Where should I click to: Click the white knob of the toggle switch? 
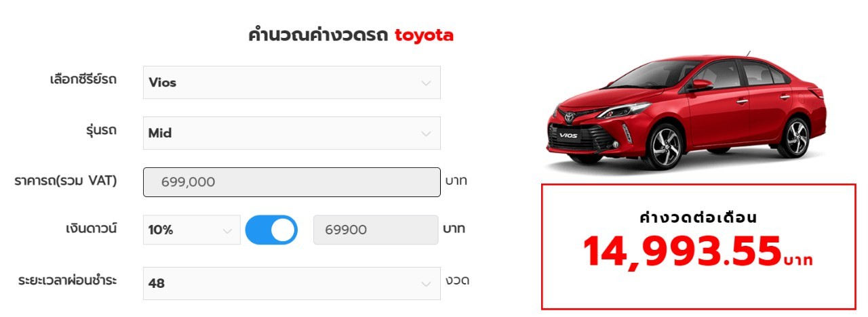(283, 230)
